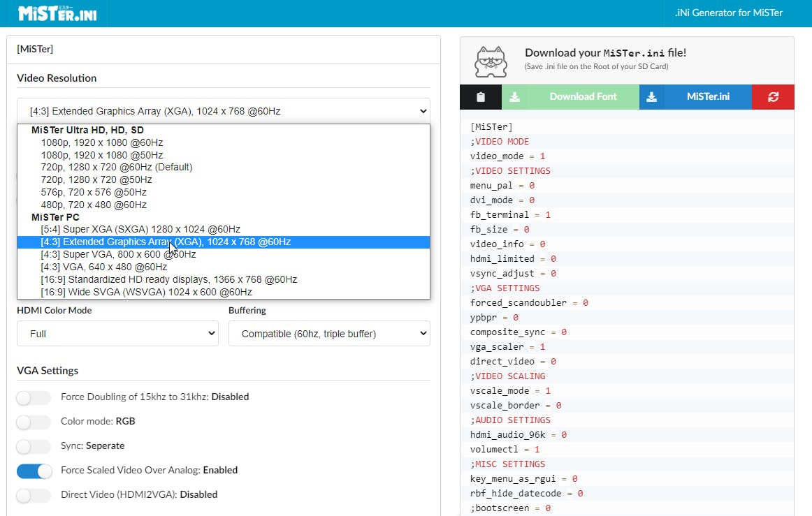
Task: Pick Super VGA, 800 x 600 option
Action: coord(224,254)
